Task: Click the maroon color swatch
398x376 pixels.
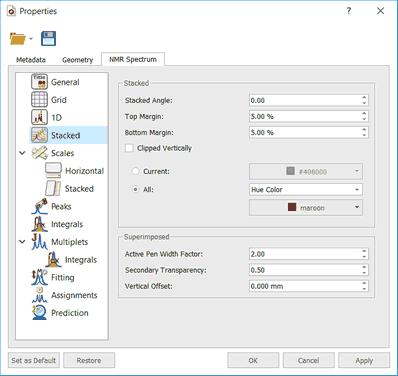Action: click(x=292, y=207)
